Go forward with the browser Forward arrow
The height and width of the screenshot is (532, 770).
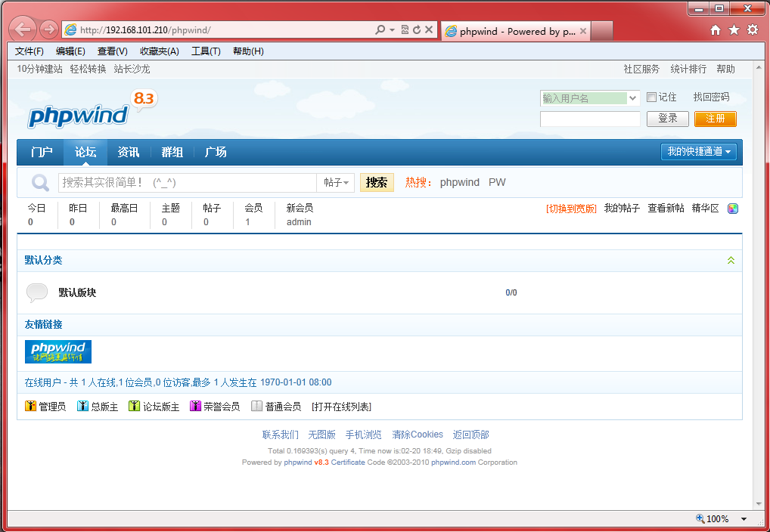click(48, 30)
